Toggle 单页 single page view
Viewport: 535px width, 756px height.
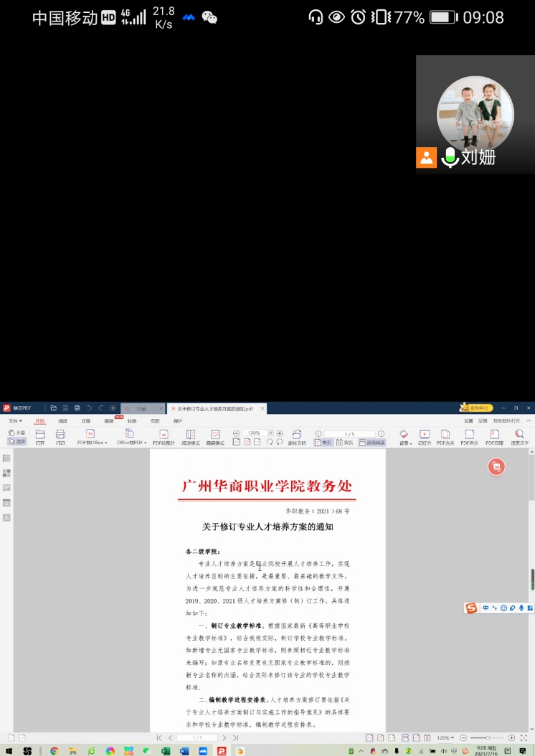point(323,442)
